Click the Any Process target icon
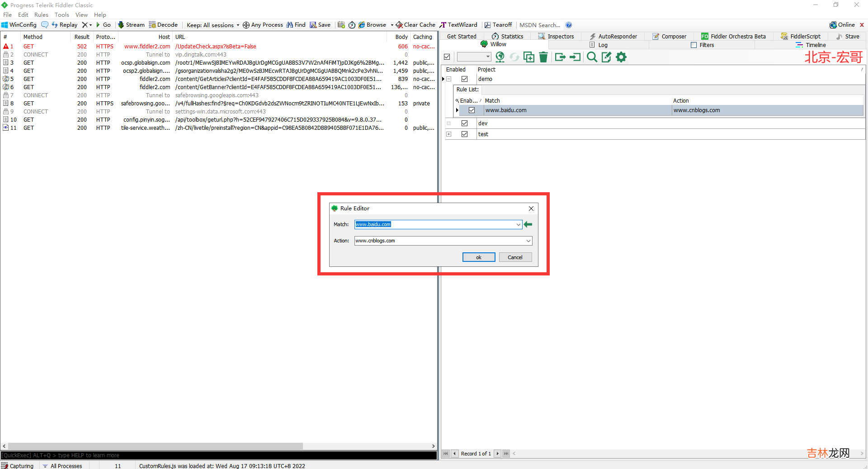 [246, 25]
